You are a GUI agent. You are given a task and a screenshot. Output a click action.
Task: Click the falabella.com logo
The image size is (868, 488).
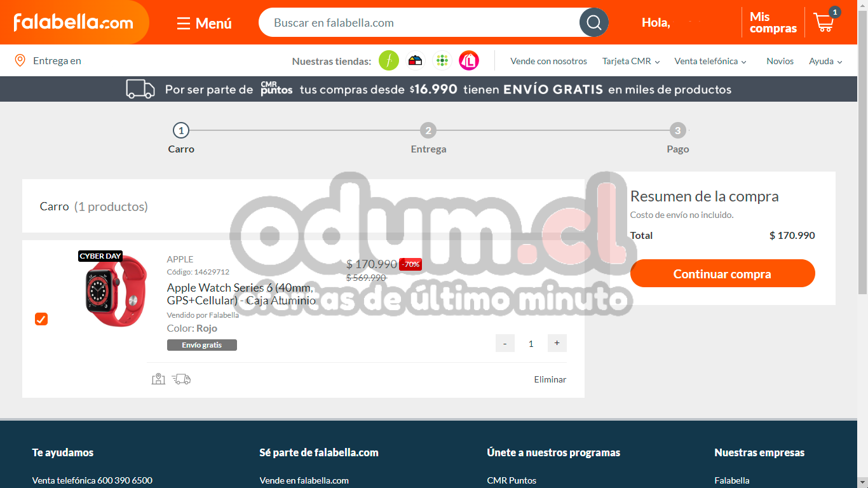[x=74, y=23]
